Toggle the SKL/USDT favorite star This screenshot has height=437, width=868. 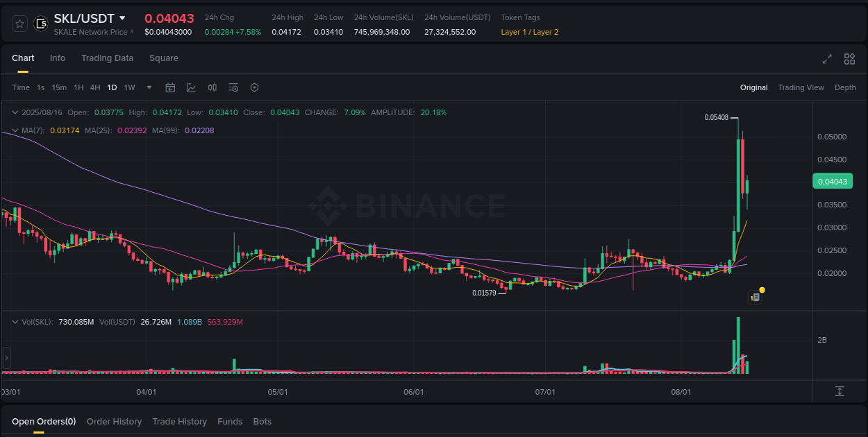tap(19, 23)
